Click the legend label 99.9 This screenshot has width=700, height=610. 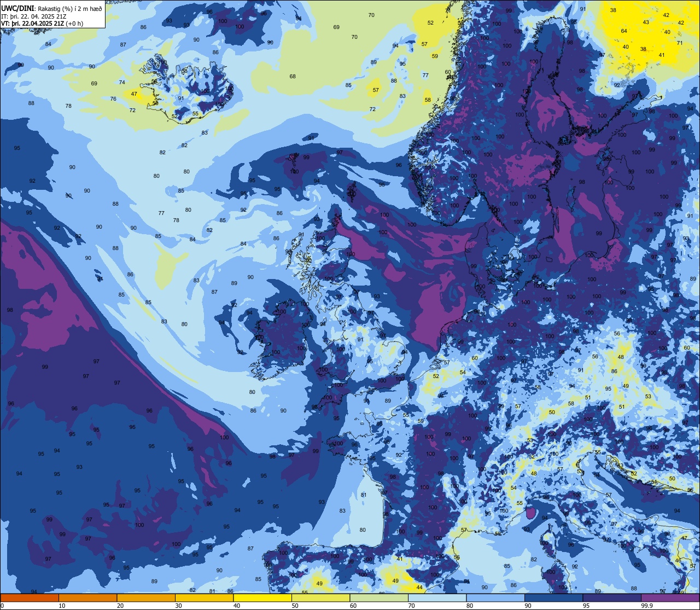pos(647,606)
